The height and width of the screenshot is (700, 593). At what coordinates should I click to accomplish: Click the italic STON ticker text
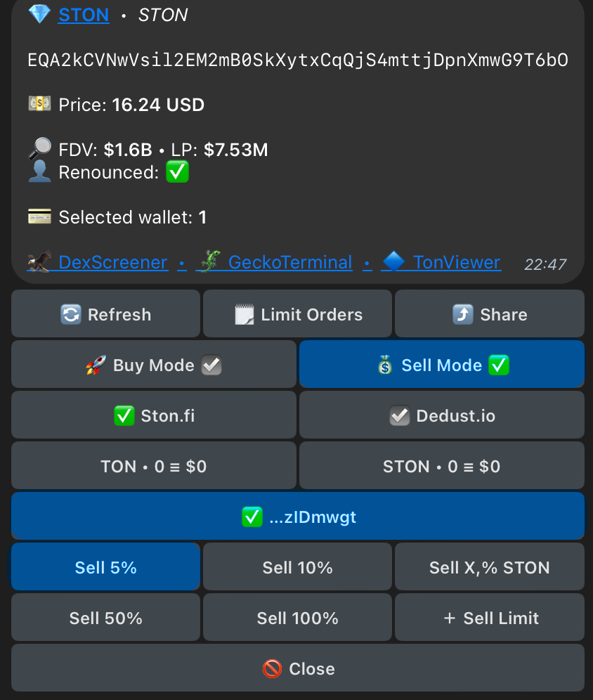[163, 15]
